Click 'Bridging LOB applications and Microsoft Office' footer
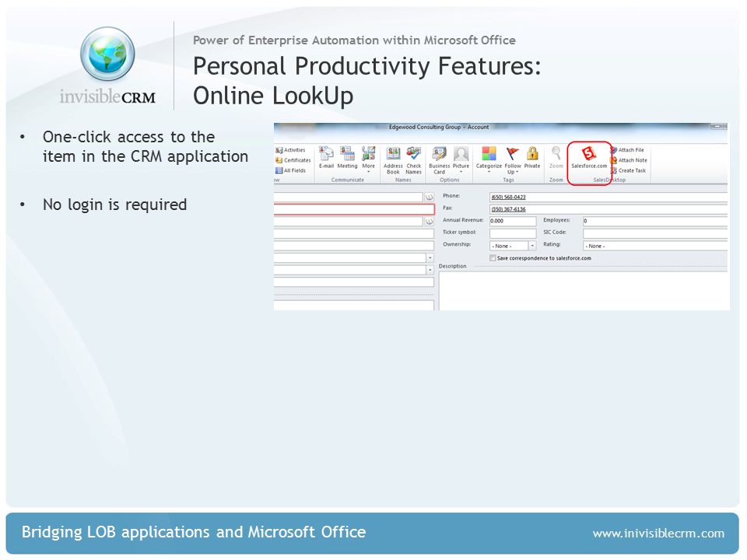 pos(194,532)
